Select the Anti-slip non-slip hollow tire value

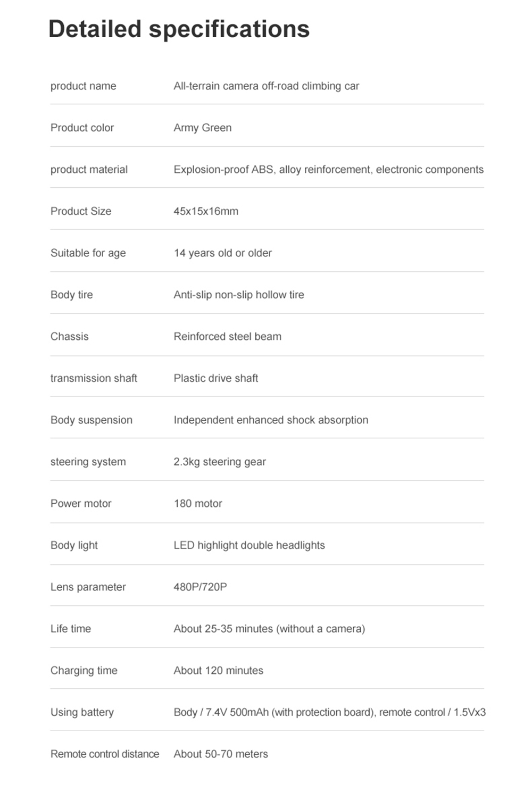click(239, 295)
